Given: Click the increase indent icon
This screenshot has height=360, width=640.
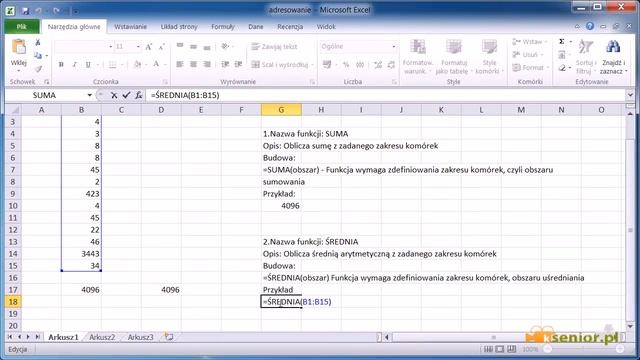Looking at the screenshot, I should [x=238, y=64].
